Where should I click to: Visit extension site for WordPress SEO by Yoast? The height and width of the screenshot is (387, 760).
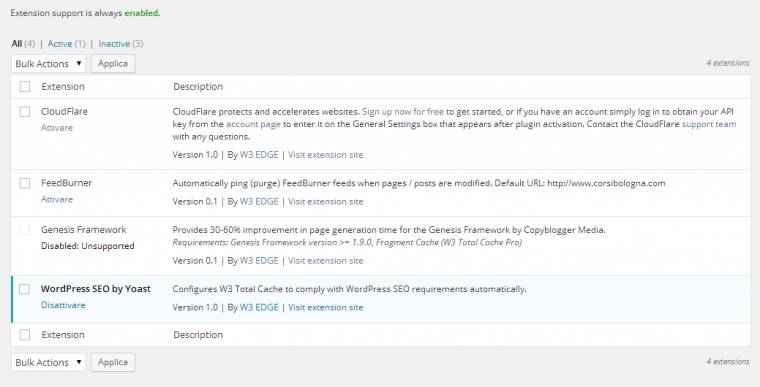[x=326, y=307]
